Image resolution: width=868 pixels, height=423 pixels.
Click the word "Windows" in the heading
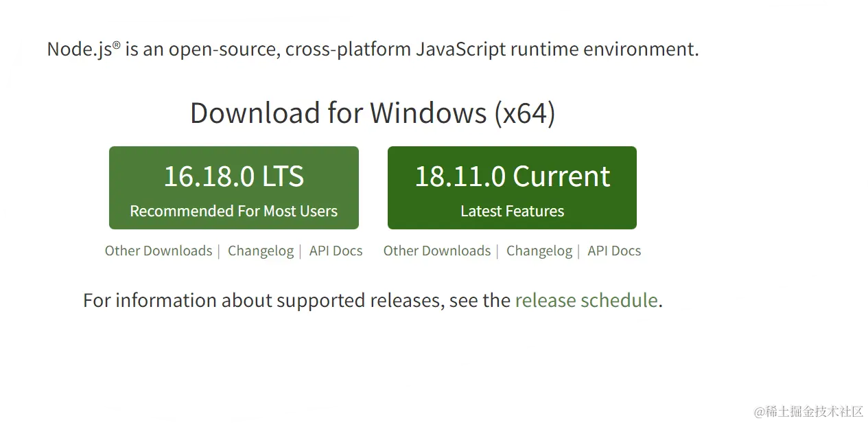[x=429, y=113]
